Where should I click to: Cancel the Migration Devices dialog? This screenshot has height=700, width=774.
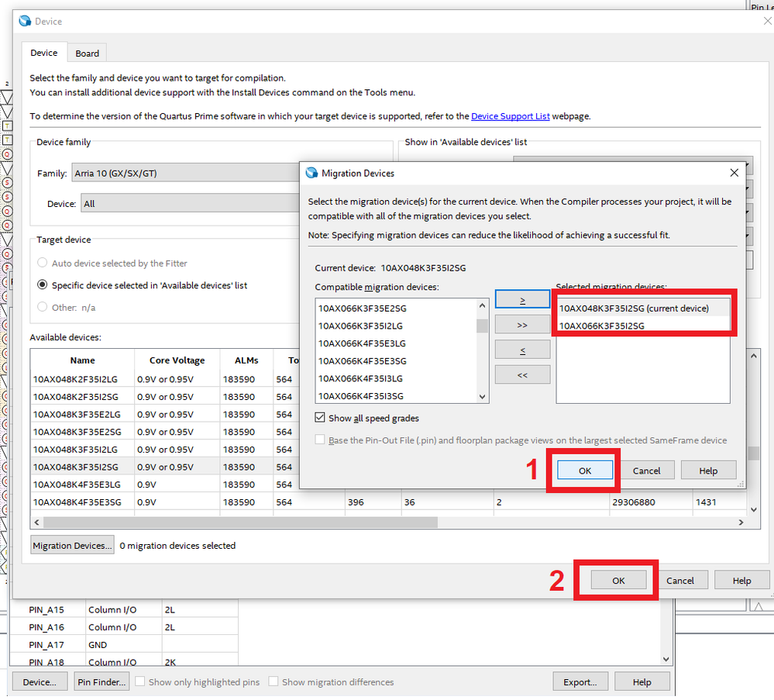647,471
